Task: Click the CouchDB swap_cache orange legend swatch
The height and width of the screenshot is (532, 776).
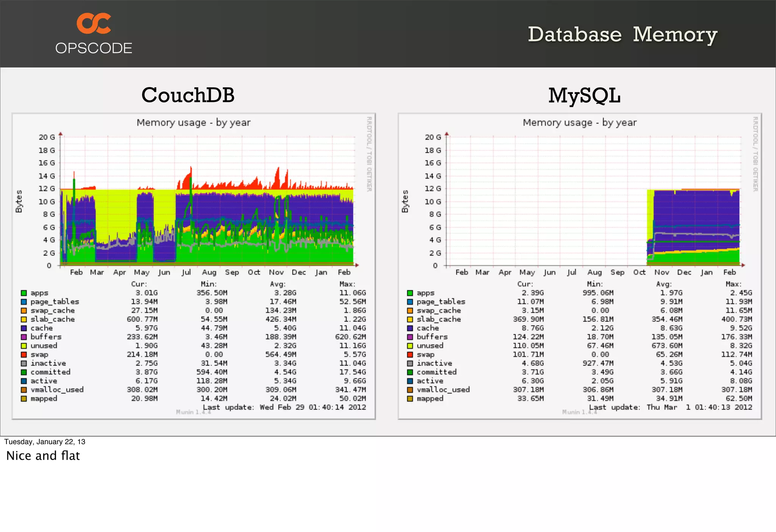Action: pyautogui.click(x=23, y=310)
